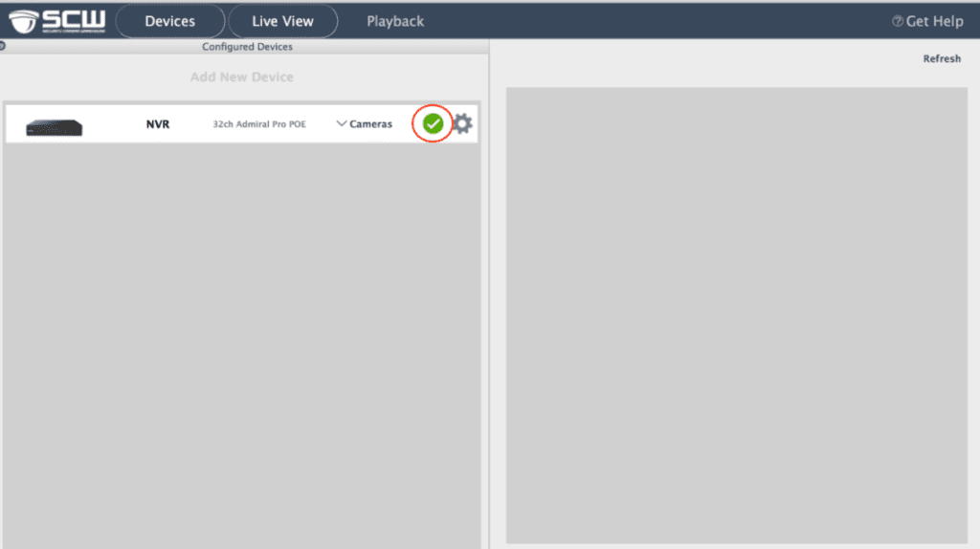The height and width of the screenshot is (549, 980).
Task: Click the Cameras dropdown label
Action: pyautogui.click(x=370, y=124)
